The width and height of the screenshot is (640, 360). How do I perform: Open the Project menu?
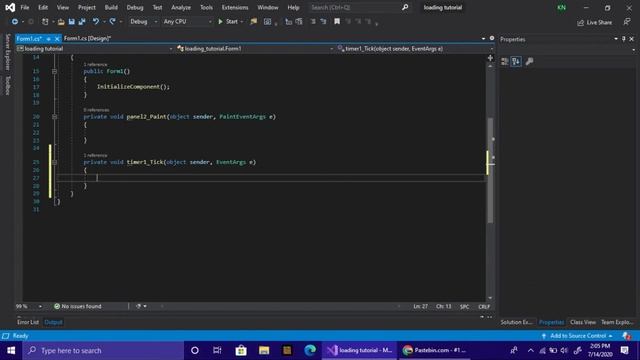tap(87, 7)
